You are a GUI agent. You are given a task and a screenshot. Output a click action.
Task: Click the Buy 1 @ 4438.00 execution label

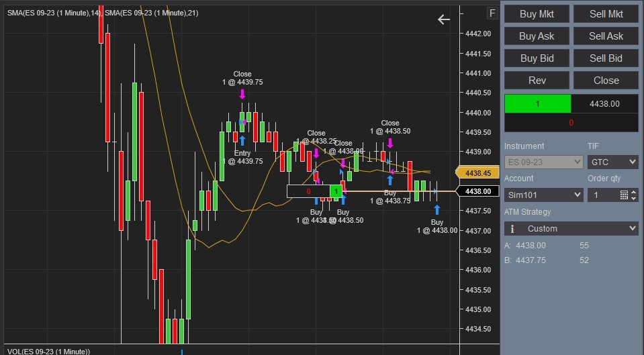[437, 226]
